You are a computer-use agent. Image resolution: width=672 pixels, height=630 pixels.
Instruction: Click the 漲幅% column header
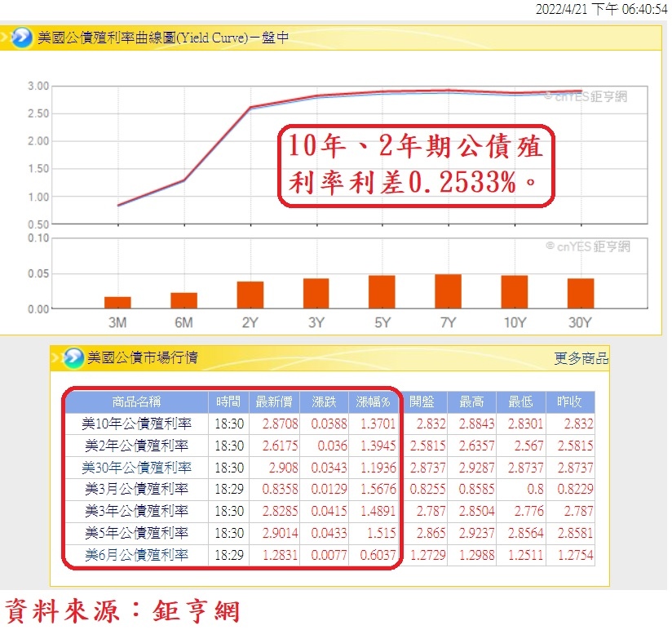pos(373,402)
